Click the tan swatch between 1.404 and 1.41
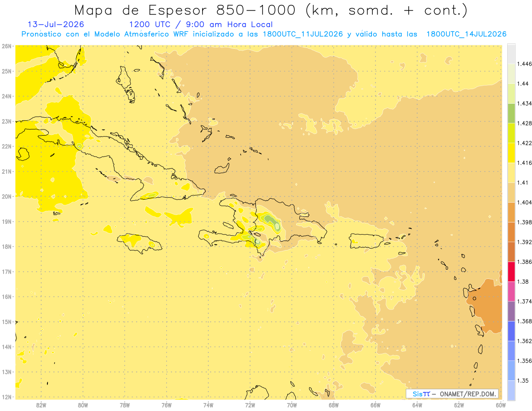This screenshot has width=532, height=411. (x=511, y=192)
